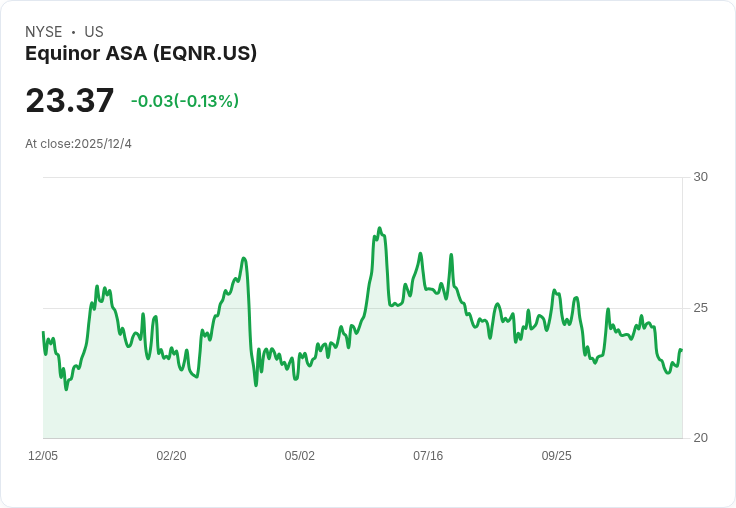Select the NYSE exchange label
Screen dimensions: 736x508
coord(44,32)
